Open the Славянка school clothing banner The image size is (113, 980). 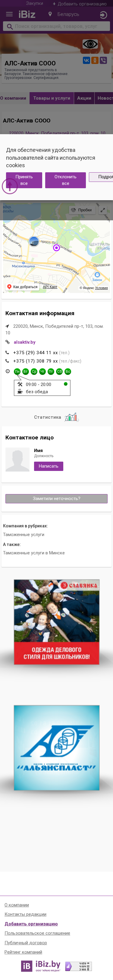57,622
